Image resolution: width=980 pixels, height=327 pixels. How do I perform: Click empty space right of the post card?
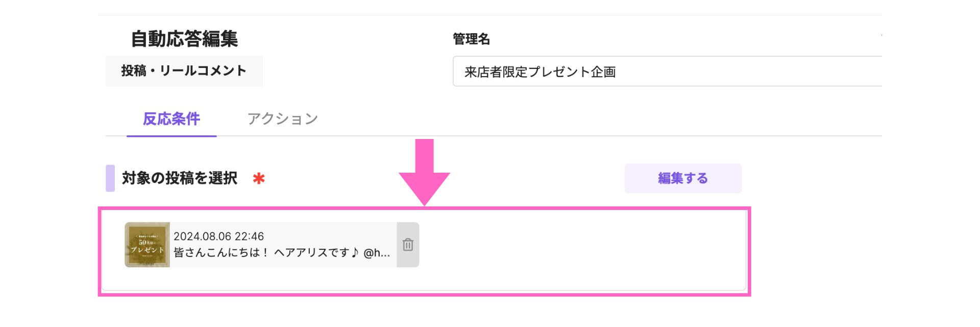pyautogui.click(x=582, y=245)
